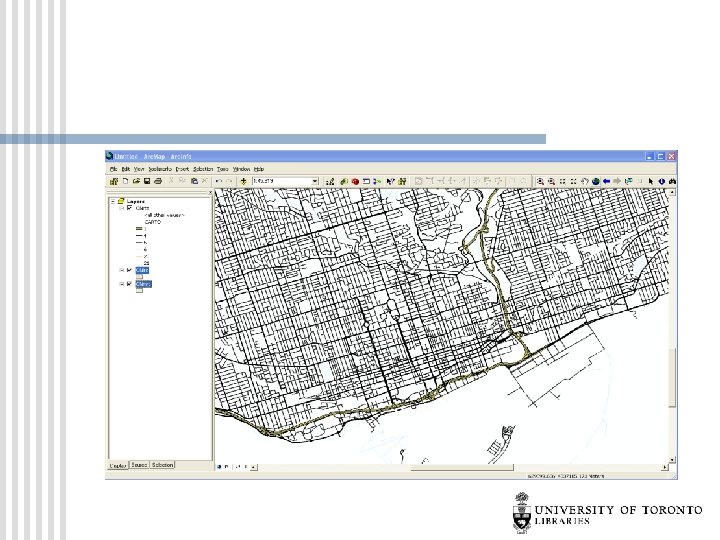Click the map scroll right arrow

pyautogui.click(x=665, y=467)
